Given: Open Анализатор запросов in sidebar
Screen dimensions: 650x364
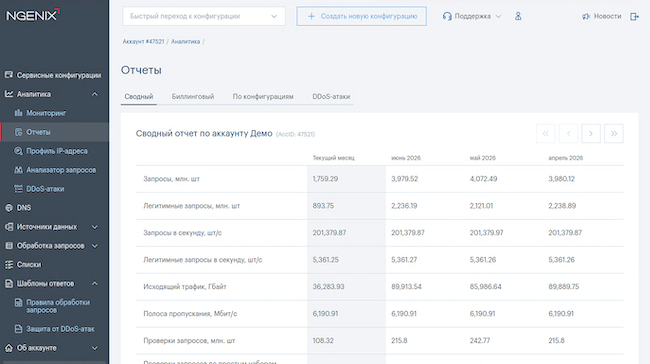Looking at the screenshot, I should tap(61, 170).
